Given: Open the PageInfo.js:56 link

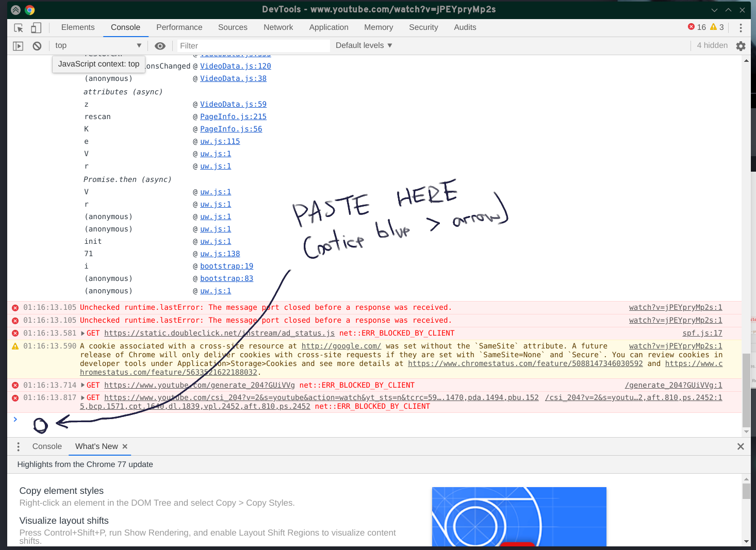Looking at the screenshot, I should click(x=231, y=129).
